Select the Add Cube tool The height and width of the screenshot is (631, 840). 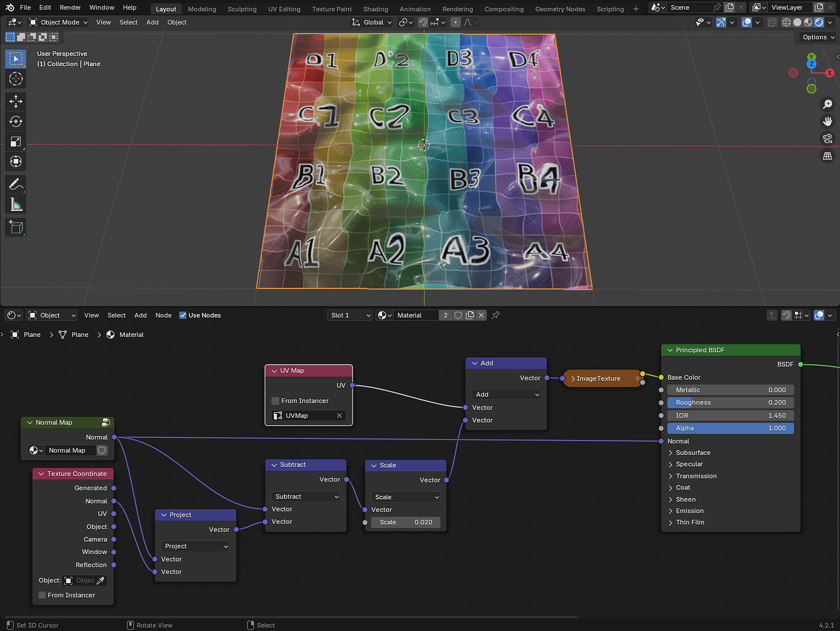pos(16,228)
